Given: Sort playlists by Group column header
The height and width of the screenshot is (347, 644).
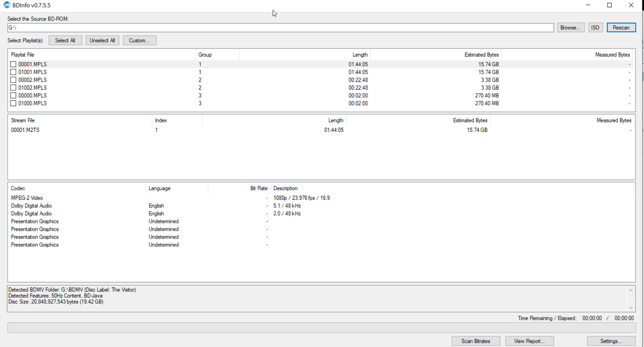Looking at the screenshot, I should pyautogui.click(x=217, y=54).
